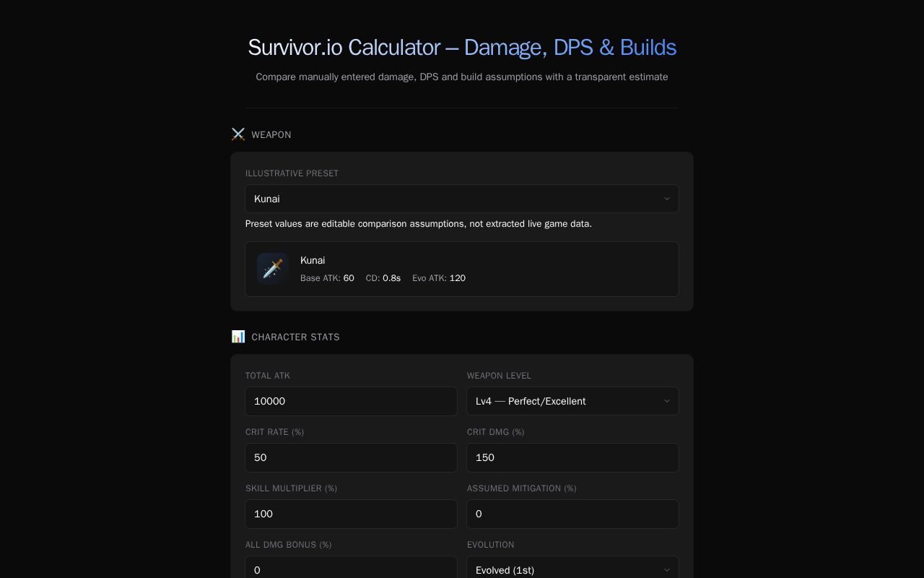The height and width of the screenshot is (578, 924).
Task: Focus the Skill Multiplier (%) input
Action: 351,514
